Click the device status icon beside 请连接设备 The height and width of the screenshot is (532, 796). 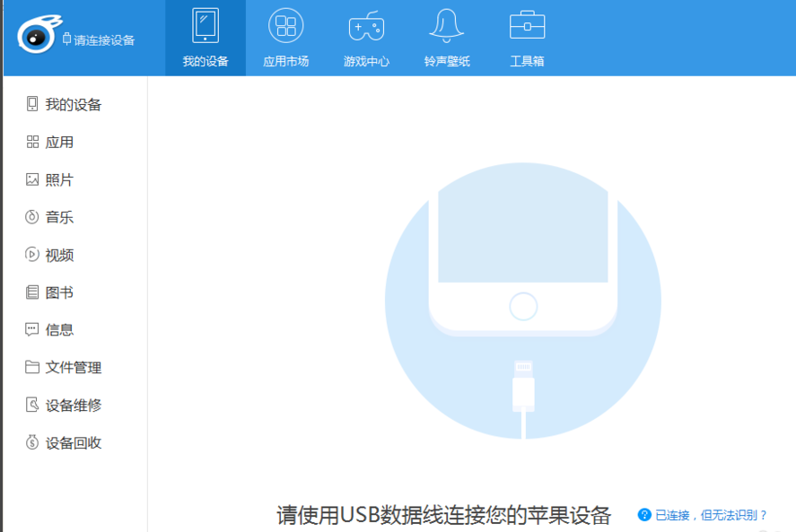(x=66, y=40)
